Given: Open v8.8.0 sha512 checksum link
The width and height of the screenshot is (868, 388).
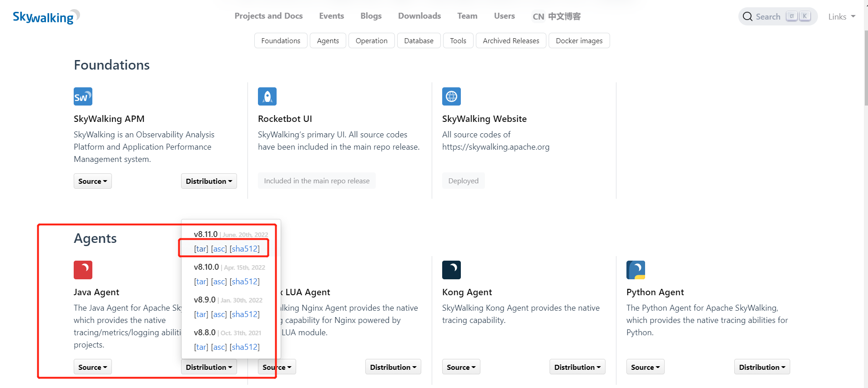Looking at the screenshot, I should point(245,347).
